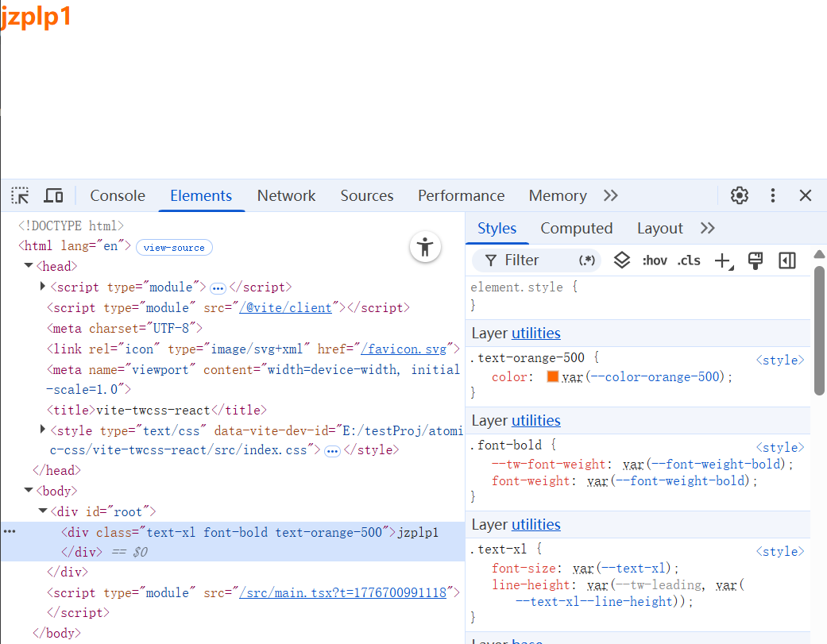Toggle regex filter (.*) in styles filter
Image resolution: width=827 pixels, height=644 pixels.
(x=586, y=260)
